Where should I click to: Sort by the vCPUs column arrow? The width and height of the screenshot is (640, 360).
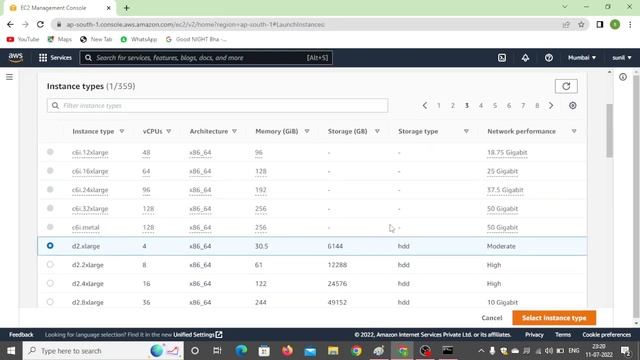(x=169, y=131)
